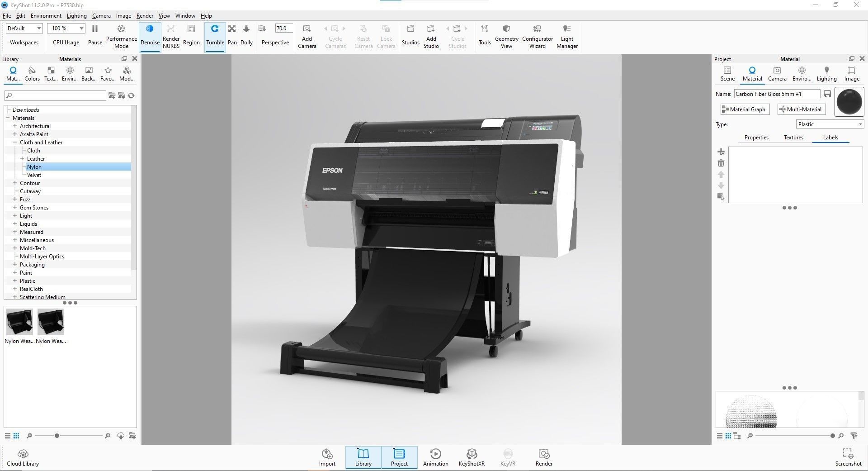Viewport: 868px width, 471px height.
Task: Open Geometry View
Action: tap(506, 36)
